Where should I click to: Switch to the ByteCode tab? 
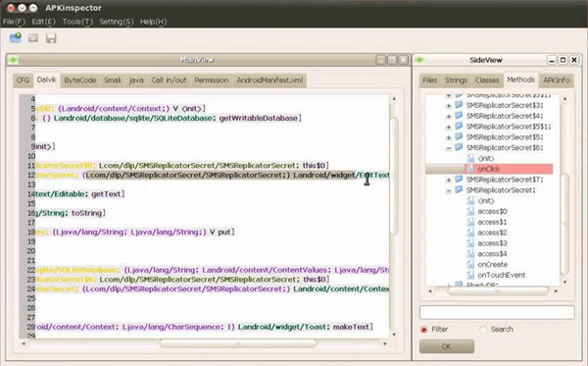click(x=80, y=80)
